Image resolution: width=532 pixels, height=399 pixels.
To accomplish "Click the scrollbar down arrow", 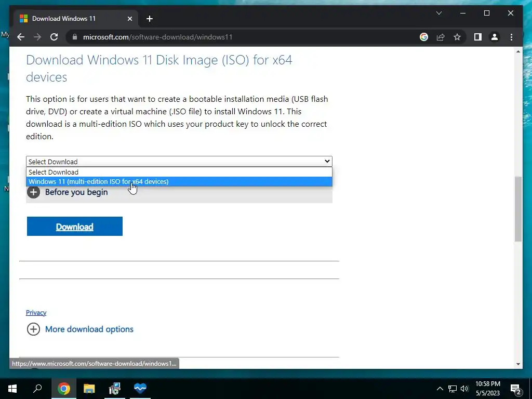I will pos(518,364).
